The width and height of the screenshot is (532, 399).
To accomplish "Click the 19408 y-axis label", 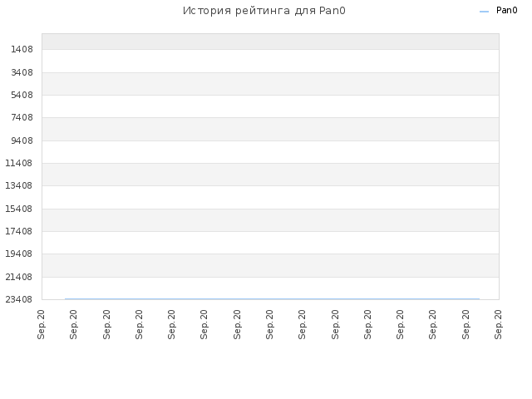I will (19, 254).
